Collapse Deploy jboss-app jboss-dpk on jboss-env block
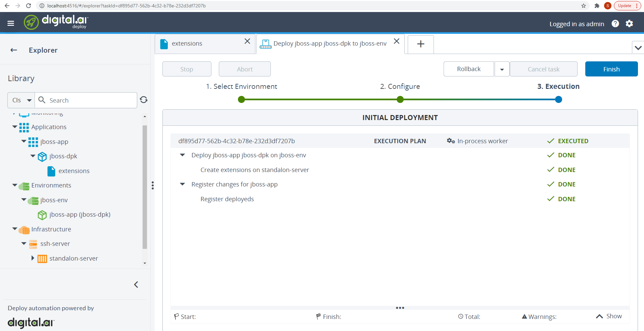This screenshot has height=331, width=644. [182, 155]
